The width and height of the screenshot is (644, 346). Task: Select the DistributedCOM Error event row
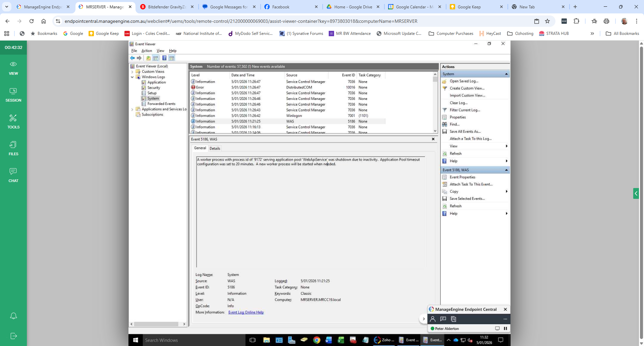pos(288,88)
